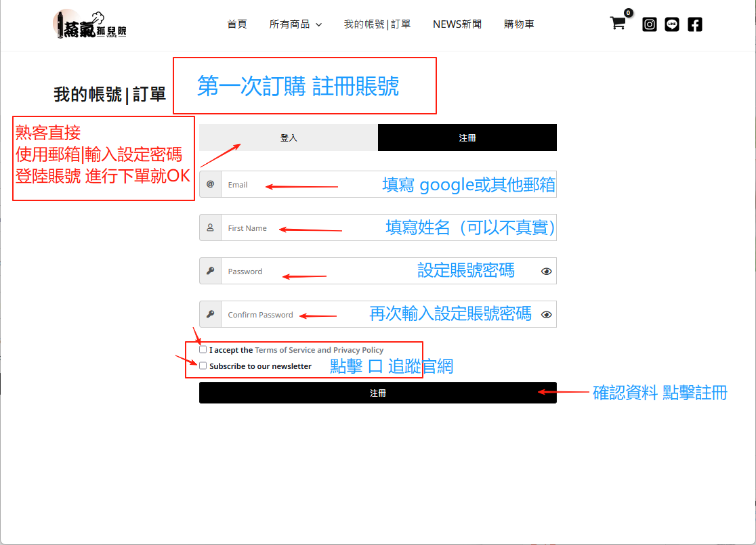Click the key icon beside Password field

pos(210,271)
